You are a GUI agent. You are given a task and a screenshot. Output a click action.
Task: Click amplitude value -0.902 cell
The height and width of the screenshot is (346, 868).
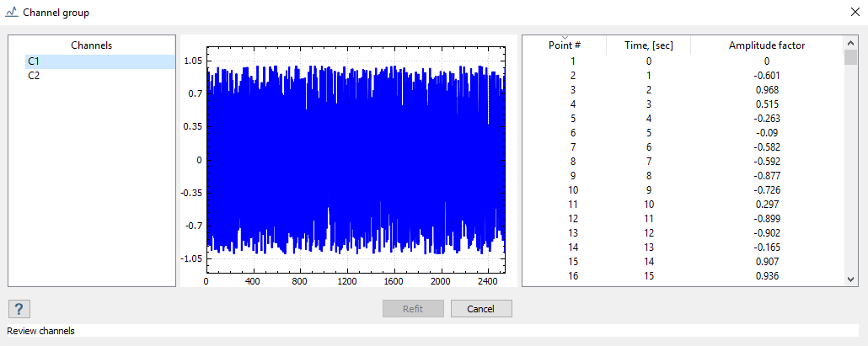766,233
